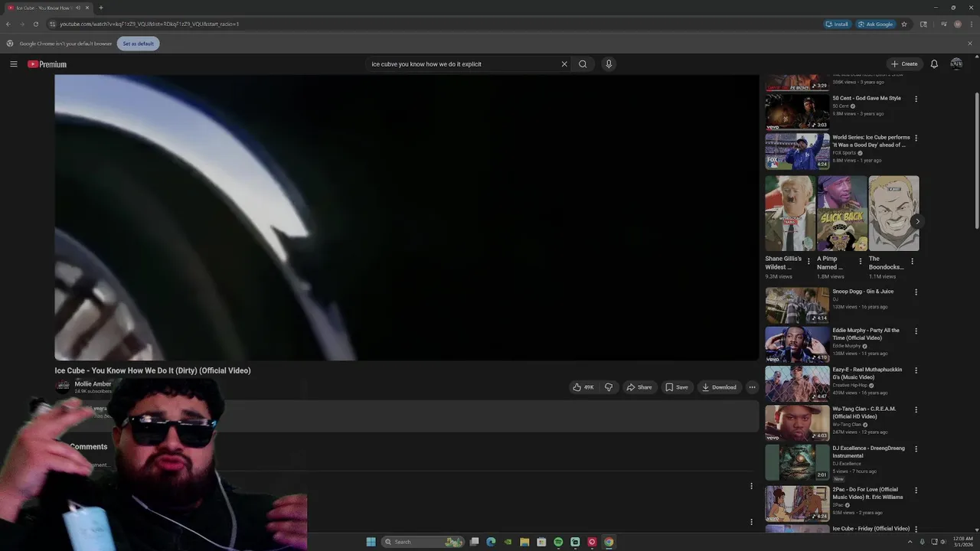Download the video

pyautogui.click(x=719, y=387)
